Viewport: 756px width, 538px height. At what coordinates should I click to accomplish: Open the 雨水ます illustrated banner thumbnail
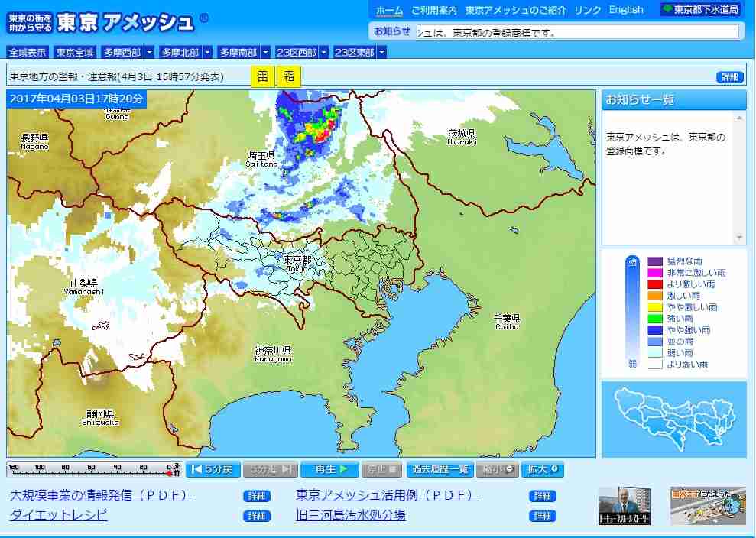coord(708,506)
